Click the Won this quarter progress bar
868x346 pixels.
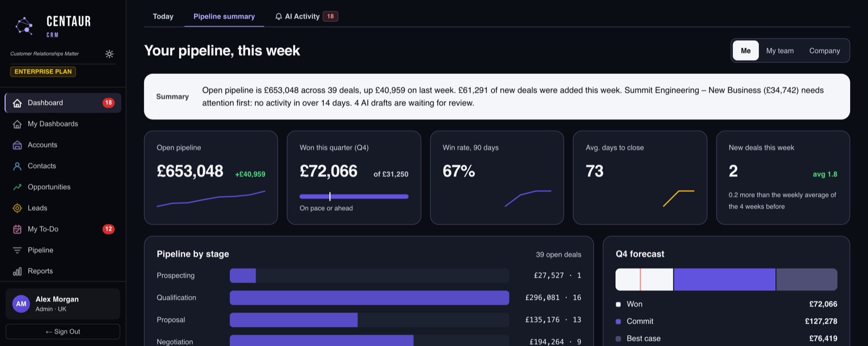[354, 197]
